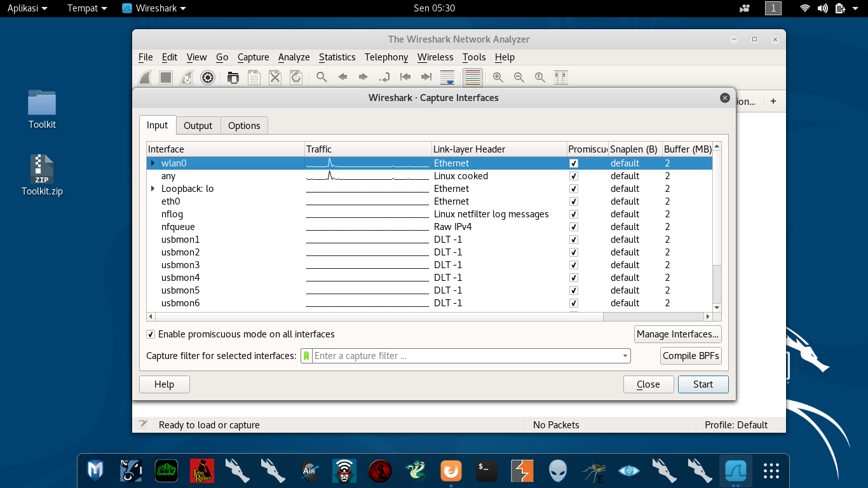Toggle promiscuous checkbox for usbmon1
Image resolution: width=868 pixels, height=488 pixels.
(574, 240)
